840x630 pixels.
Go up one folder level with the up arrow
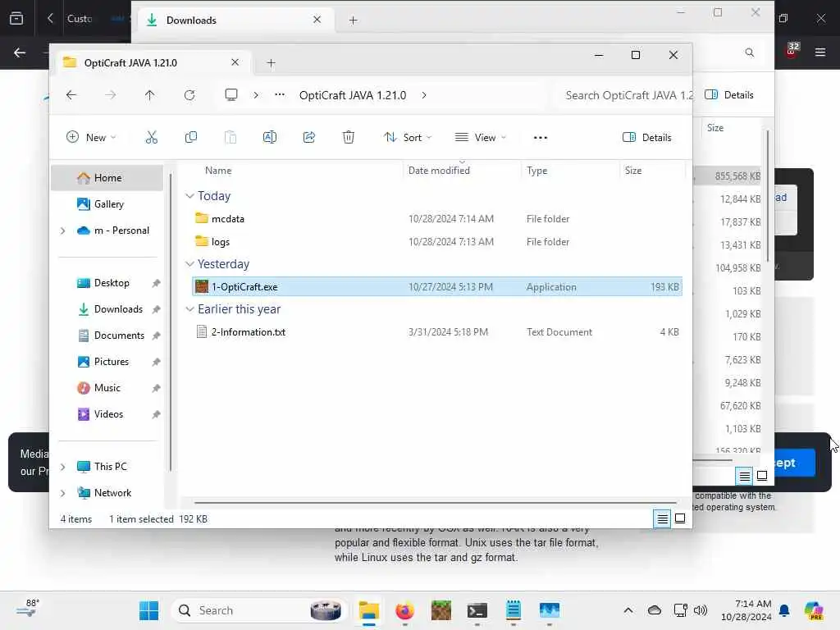pos(149,95)
